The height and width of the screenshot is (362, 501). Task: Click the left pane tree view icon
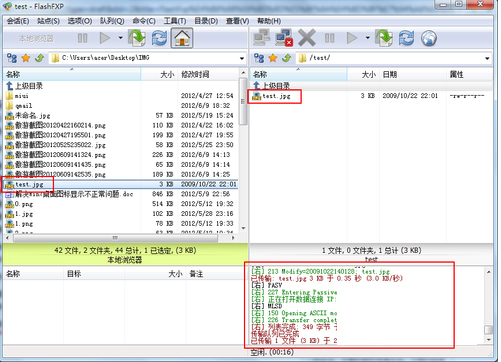click(x=12, y=58)
